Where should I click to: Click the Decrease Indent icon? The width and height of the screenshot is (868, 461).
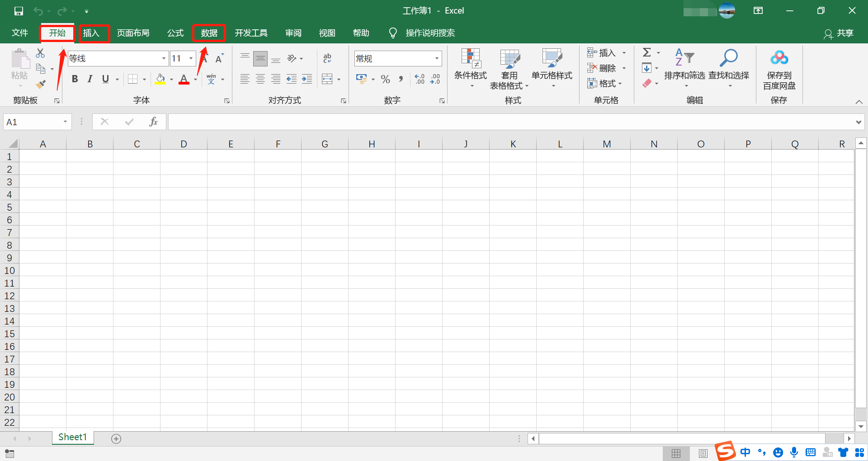click(292, 79)
